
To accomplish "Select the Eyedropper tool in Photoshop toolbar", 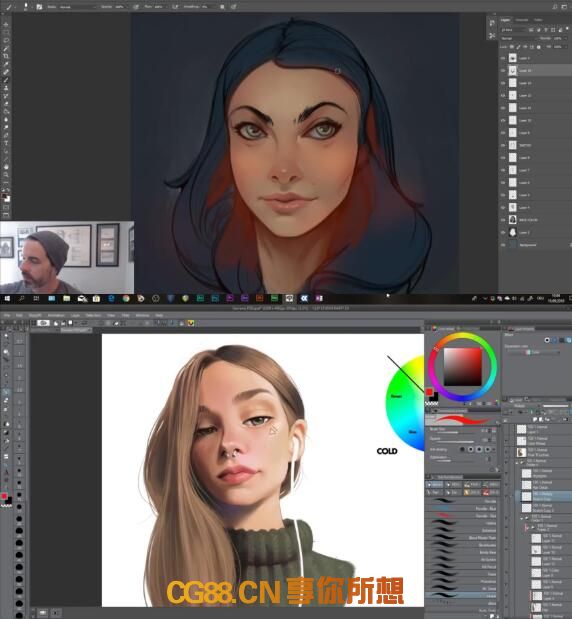I will click(x=6, y=64).
